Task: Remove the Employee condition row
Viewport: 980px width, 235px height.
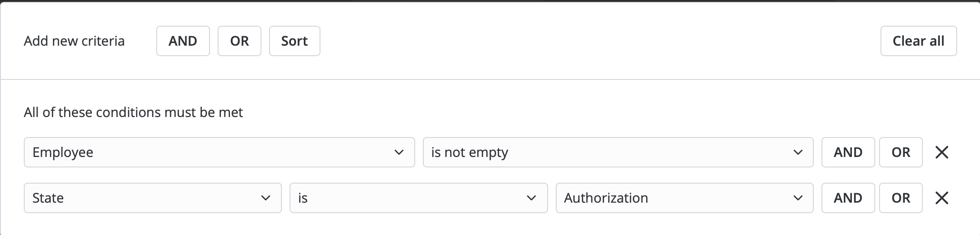Action: (941, 152)
